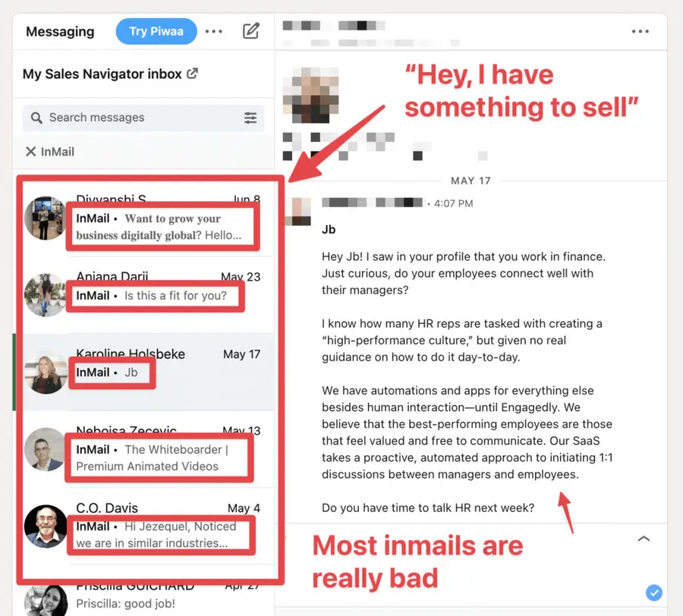
Task: Click the blue checkmark badge icon
Action: tap(654, 592)
